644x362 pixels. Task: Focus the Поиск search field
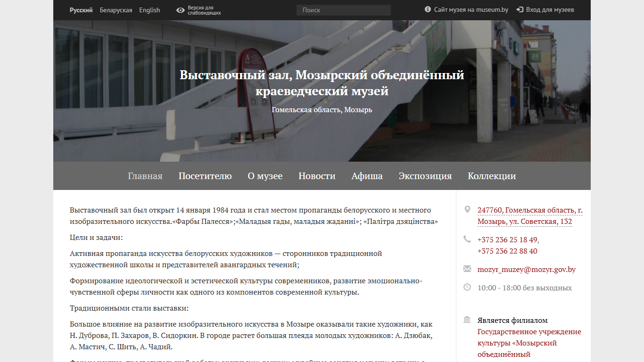(x=344, y=10)
